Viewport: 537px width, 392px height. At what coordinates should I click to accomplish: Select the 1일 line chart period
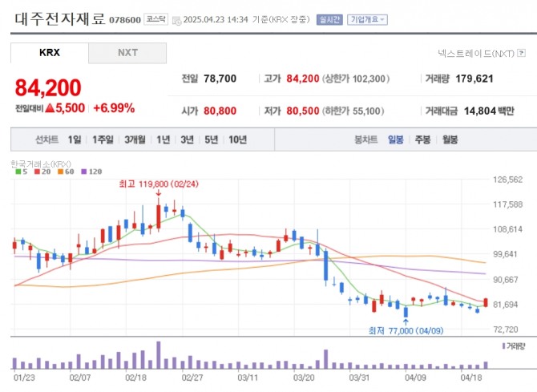click(x=75, y=139)
